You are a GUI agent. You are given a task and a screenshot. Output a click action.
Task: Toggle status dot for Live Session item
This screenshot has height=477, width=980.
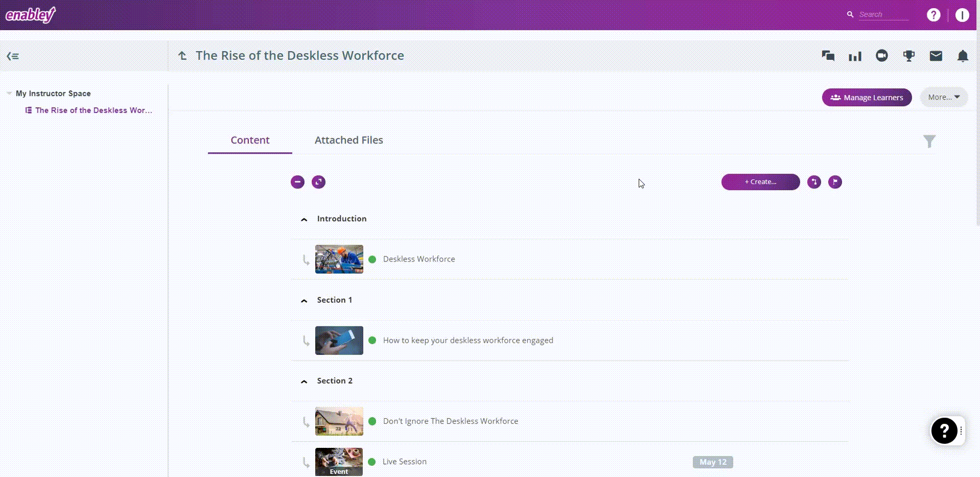pyautogui.click(x=372, y=462)
